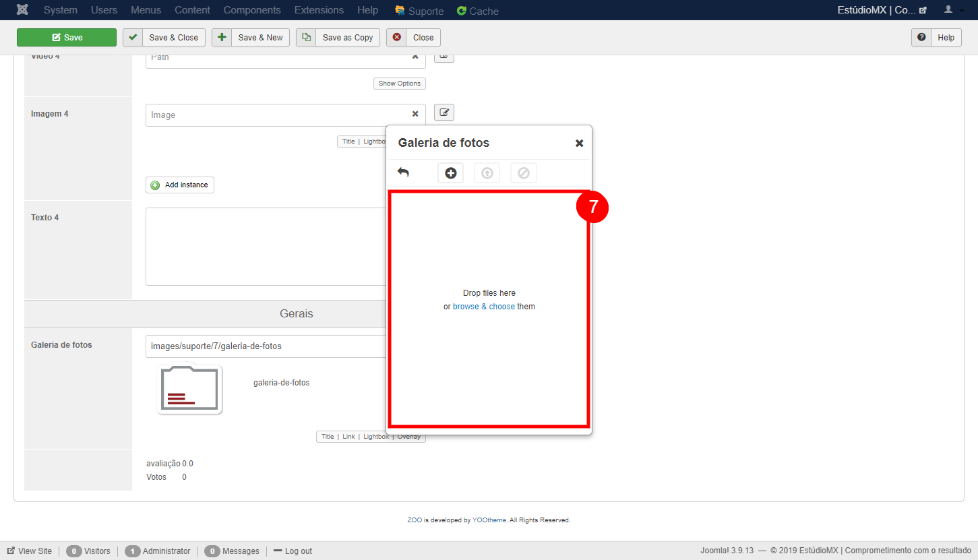Open the System menu
Viewport: 978px width, 560px height.
[x=61, y=10]
